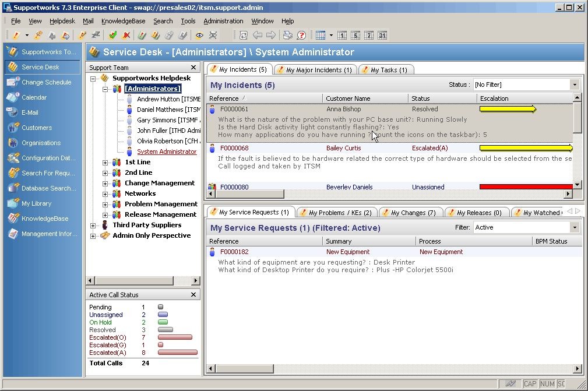Open the Helpdesk menu
This screenshot has height=391, width=588.
(62, 21)
